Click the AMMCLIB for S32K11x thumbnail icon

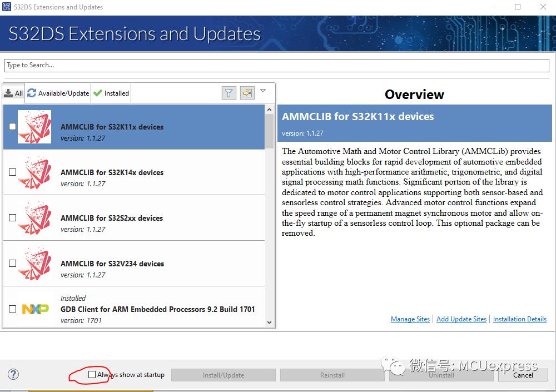coord(34,127)
